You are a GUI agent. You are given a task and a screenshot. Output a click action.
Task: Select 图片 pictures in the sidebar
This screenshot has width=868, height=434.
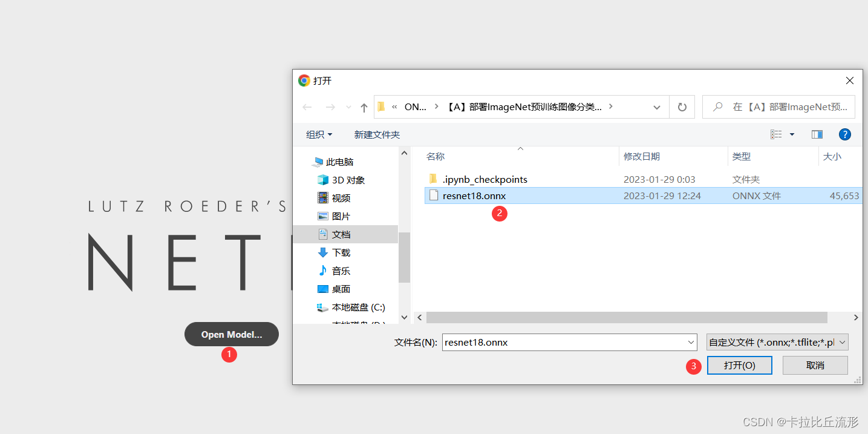coord(334,216)
